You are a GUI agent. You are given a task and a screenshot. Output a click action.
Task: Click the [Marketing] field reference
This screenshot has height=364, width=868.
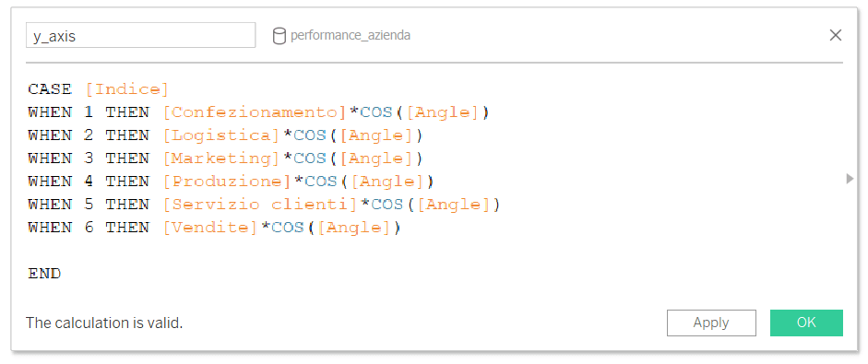[222, 159]
